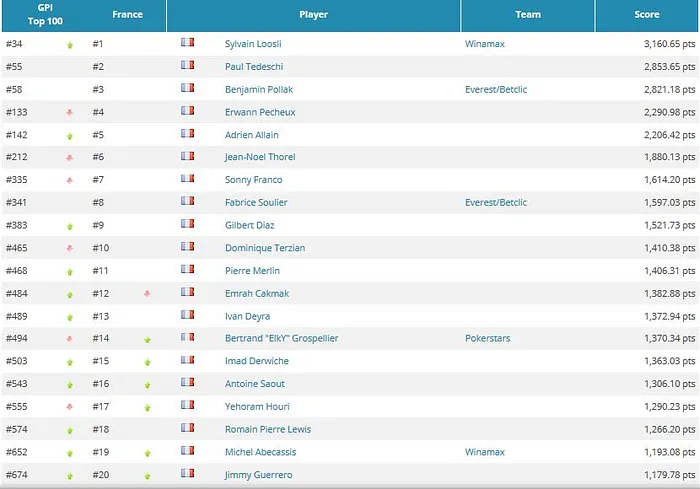Click the green arrow beside France rank #14

[x=147, y=339]
